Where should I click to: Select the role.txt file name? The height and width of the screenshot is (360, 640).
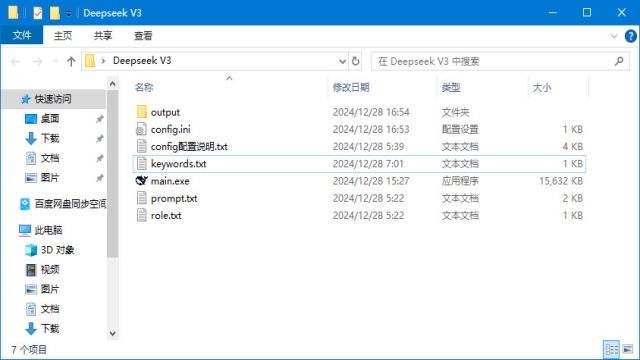(166, 215)
